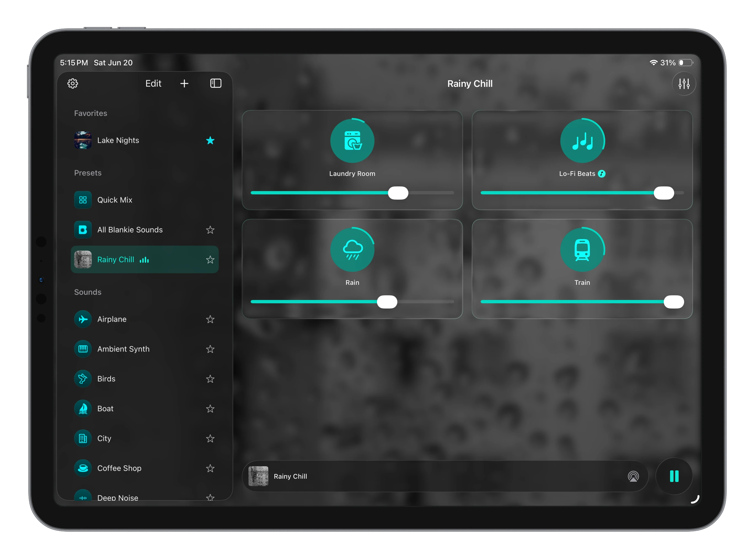This screenshot has width=755, height=560.
Task: Click Ambient Synth keyboard icon
Action: tap(83, 349)
